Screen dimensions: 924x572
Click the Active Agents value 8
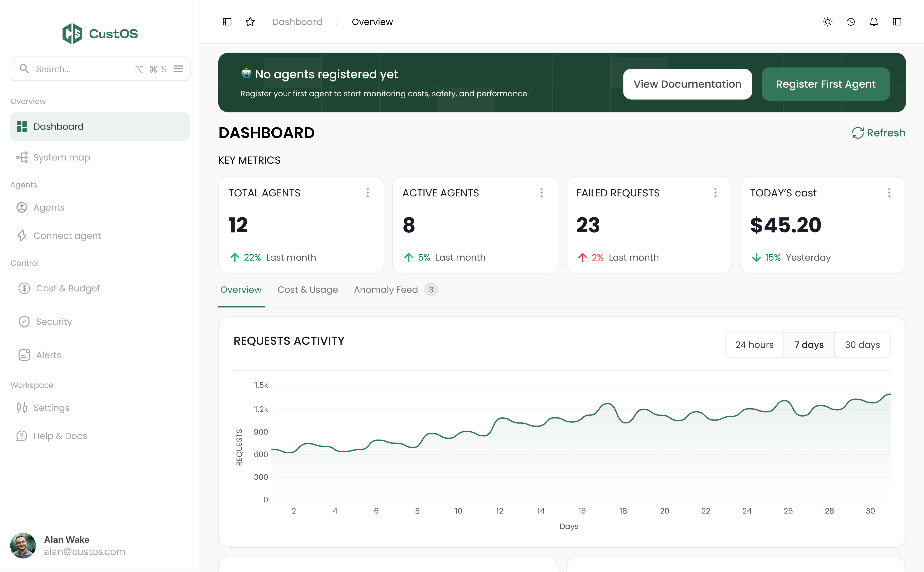pos(409,225)
